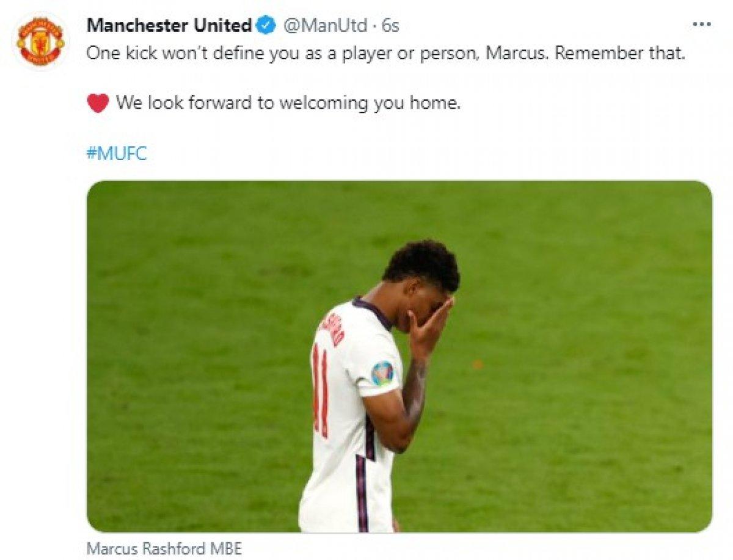Viewport: 733px width, 560px height.
Task: Click the player's dark hair in photo
Action: [422, 265]
